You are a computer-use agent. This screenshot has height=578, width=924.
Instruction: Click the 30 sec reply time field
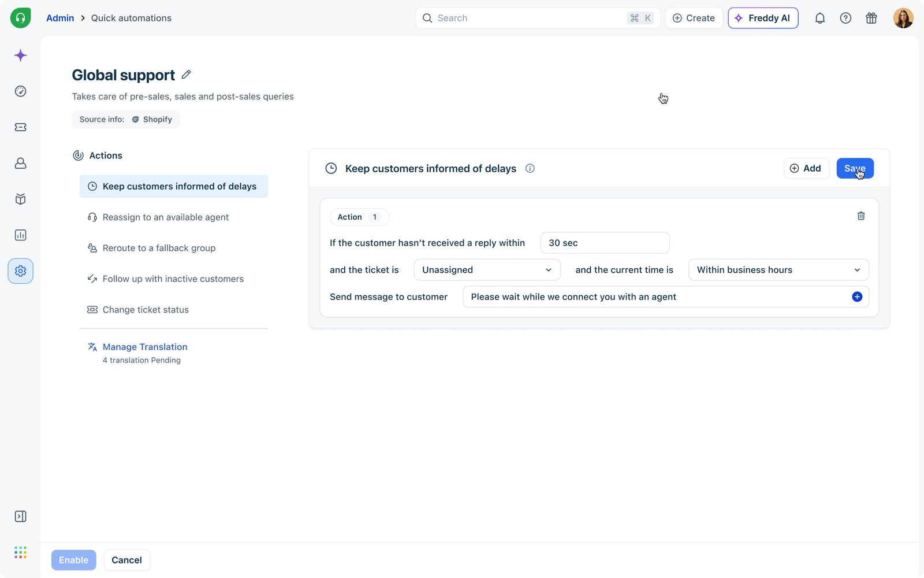coord(605,243)
